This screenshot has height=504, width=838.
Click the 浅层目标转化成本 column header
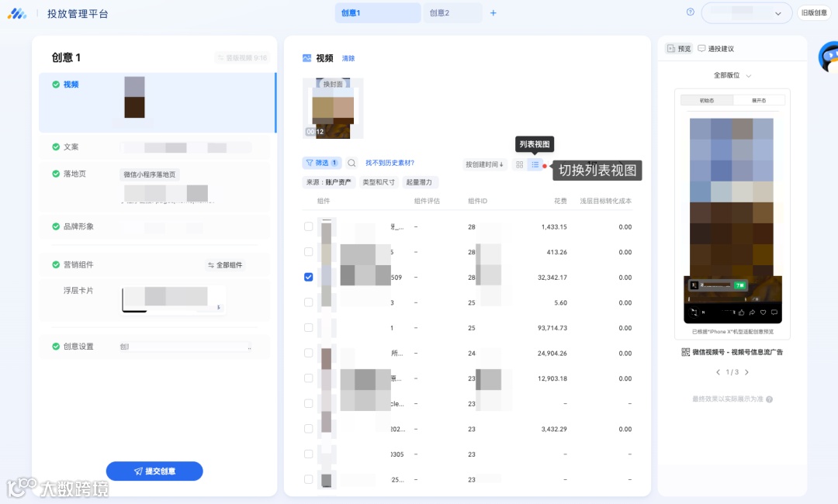coord(605,201)
